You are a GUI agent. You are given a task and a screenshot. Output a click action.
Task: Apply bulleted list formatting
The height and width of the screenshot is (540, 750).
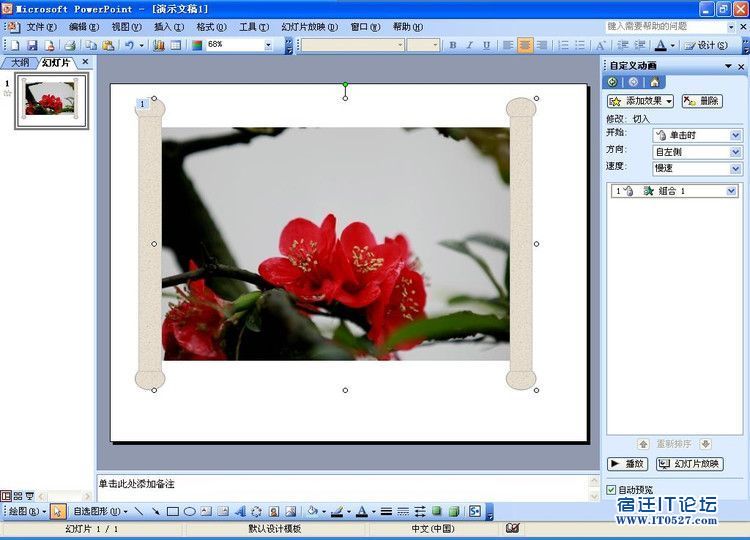(x=580, y=45)
